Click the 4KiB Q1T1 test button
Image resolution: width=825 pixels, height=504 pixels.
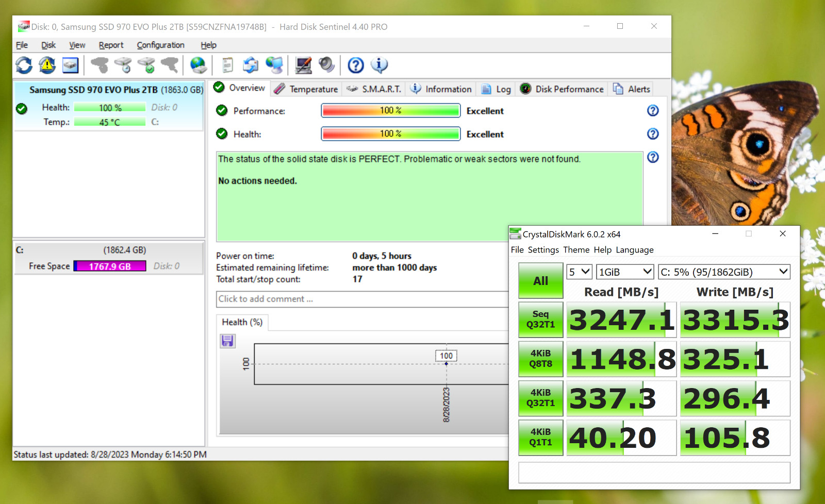[541, 438]
